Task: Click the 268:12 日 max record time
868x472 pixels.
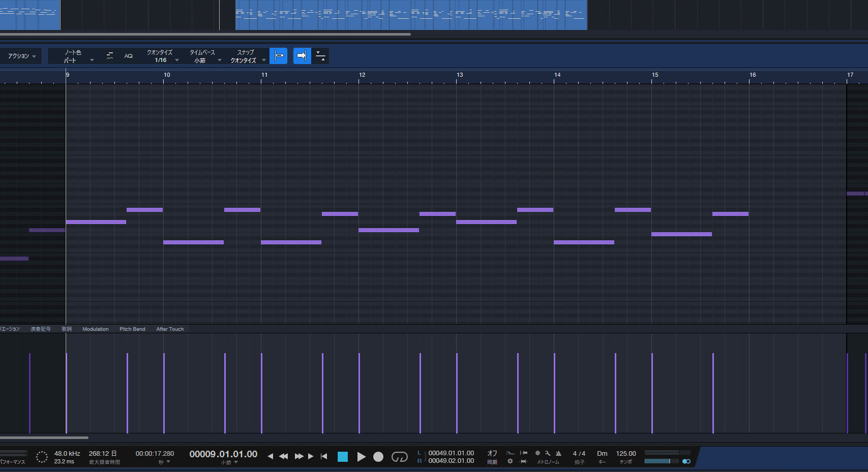Action: pos(103,454)
